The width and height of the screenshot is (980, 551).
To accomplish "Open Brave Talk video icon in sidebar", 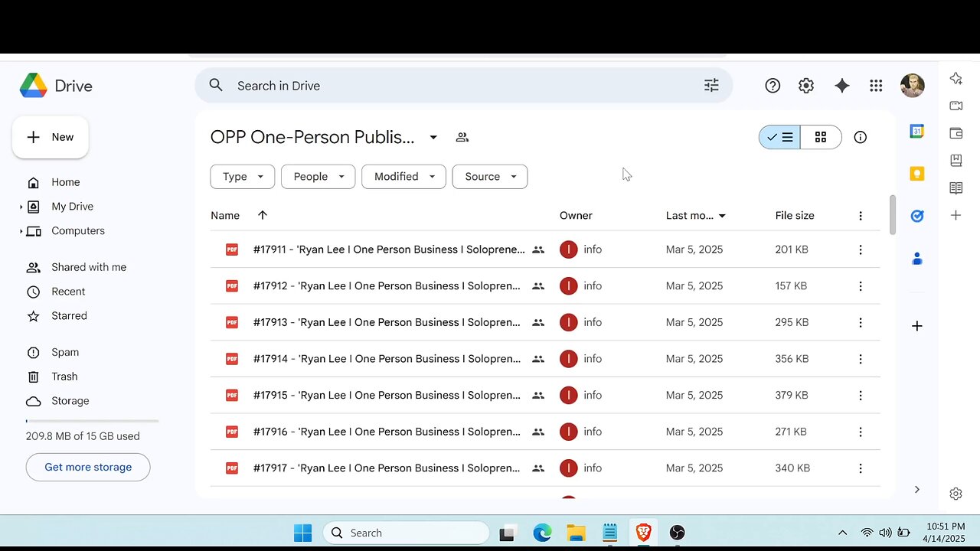I will (x=955, y=106).
